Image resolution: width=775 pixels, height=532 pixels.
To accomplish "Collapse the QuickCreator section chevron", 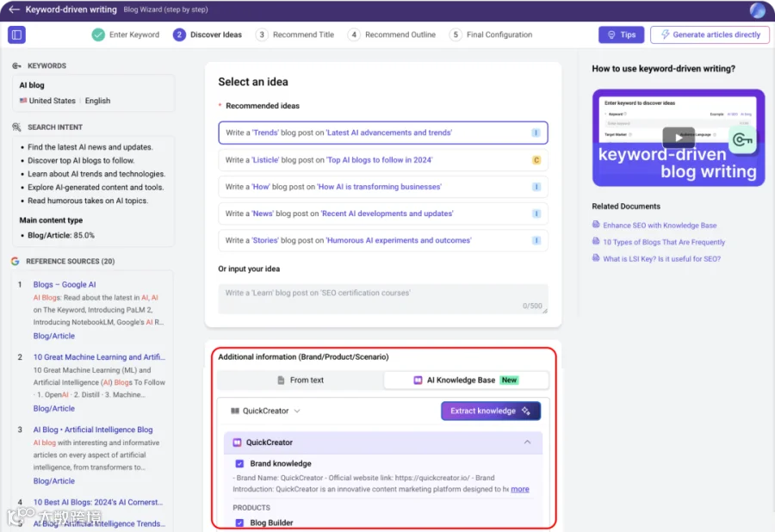I will (x=527, y=442).
